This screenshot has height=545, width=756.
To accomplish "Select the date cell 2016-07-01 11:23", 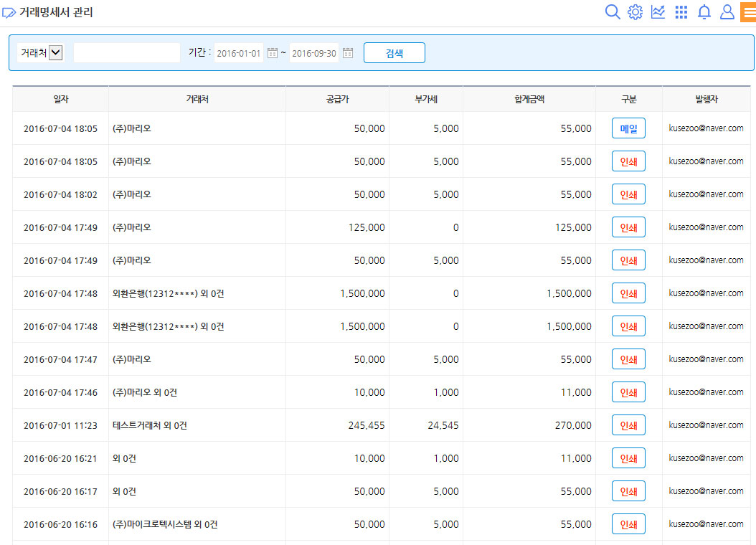I will (60, 425).
